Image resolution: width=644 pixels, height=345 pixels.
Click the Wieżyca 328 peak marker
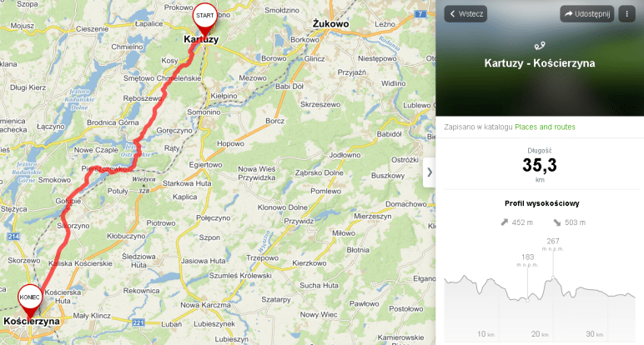(143, 186)
